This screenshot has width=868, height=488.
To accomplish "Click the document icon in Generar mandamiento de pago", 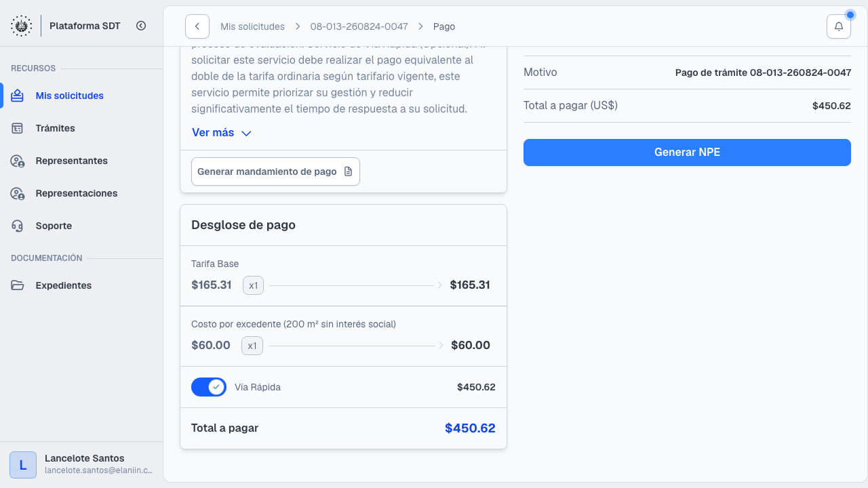I will click(349, 171).
